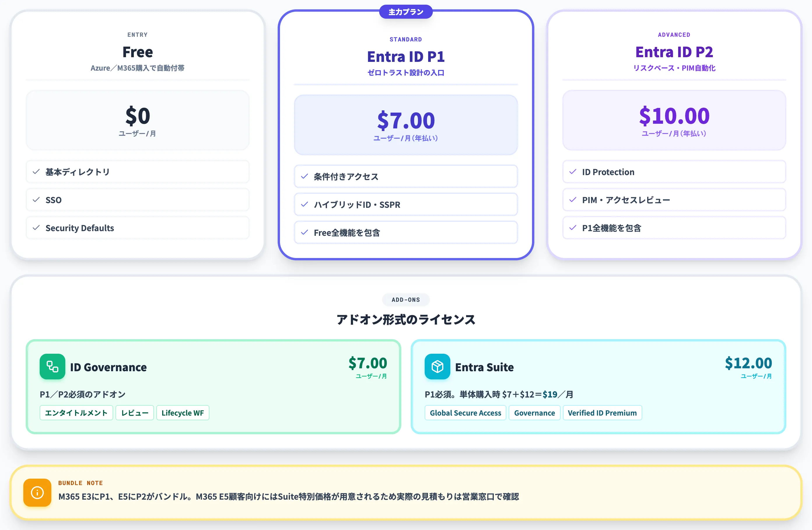
Task: Click the リスクベース・PIM自動化 subtitle
Action: tap(674, 68)
